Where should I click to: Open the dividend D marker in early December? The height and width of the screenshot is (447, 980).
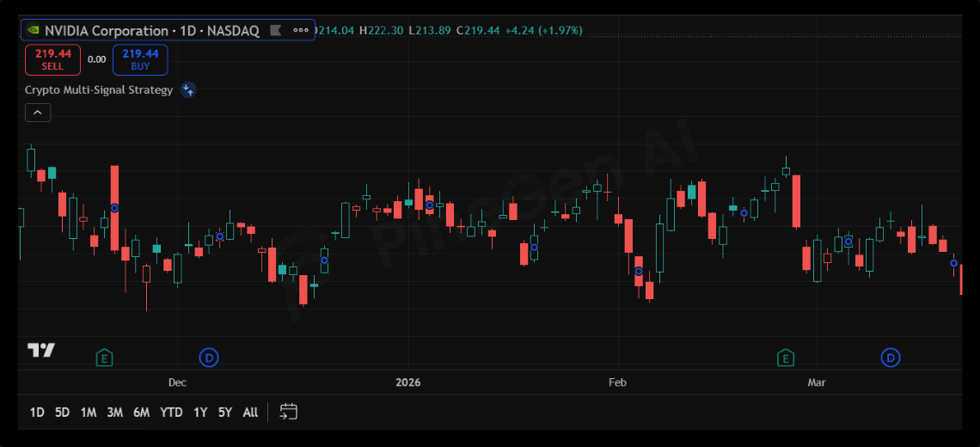(x=209, y=358)
